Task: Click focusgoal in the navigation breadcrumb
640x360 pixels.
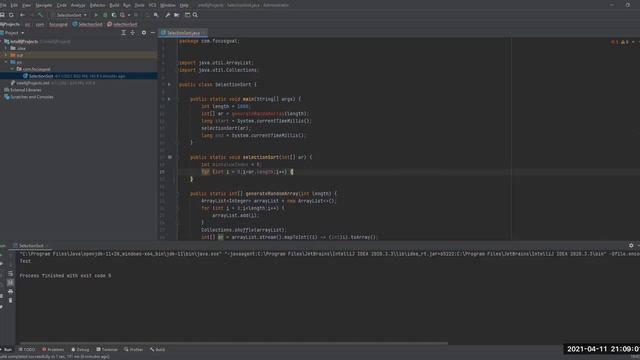Action: (58, 24)
